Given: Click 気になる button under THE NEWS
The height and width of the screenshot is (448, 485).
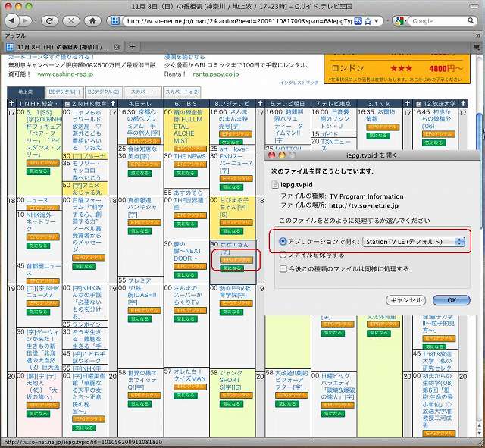Looking at the screenshot, I should 185,173.
